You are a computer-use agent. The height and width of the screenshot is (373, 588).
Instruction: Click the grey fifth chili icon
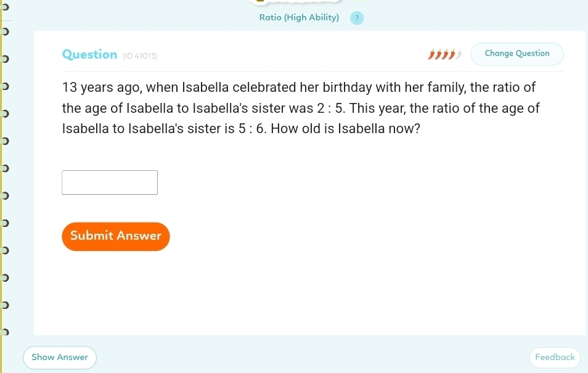[x=459, y=54]
